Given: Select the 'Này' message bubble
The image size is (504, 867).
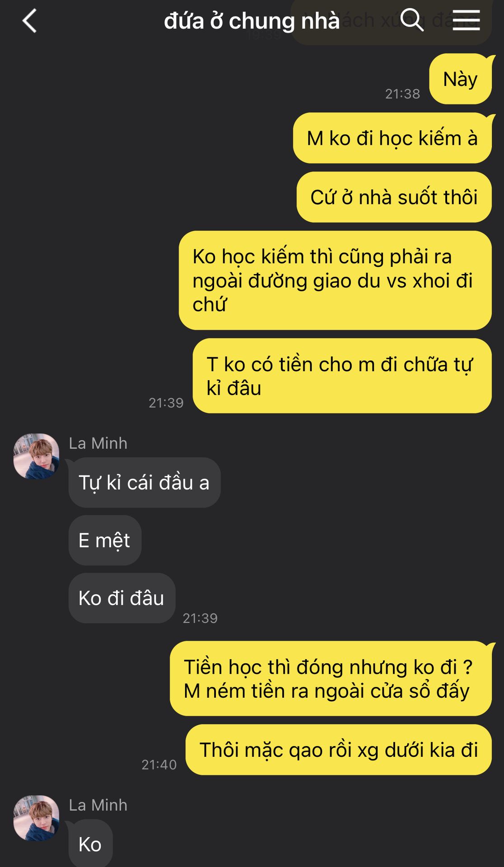Looking at the screenshot, I should tap(460, 79).
